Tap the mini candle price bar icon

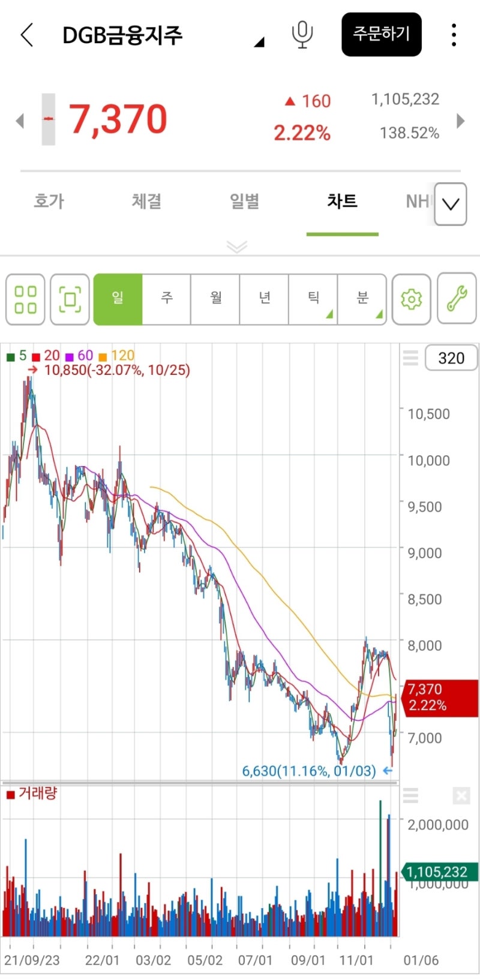click(48, 119)
